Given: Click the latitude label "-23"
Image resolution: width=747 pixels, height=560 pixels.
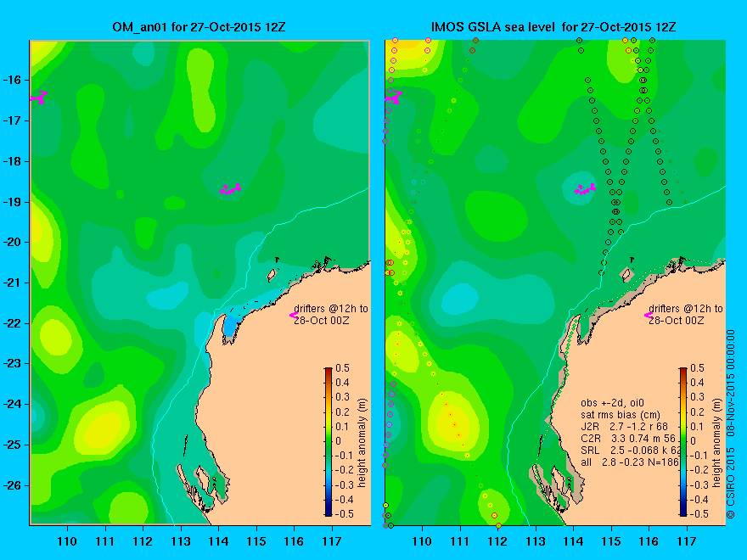Looking at the screenshot, I should click(13, 363).
